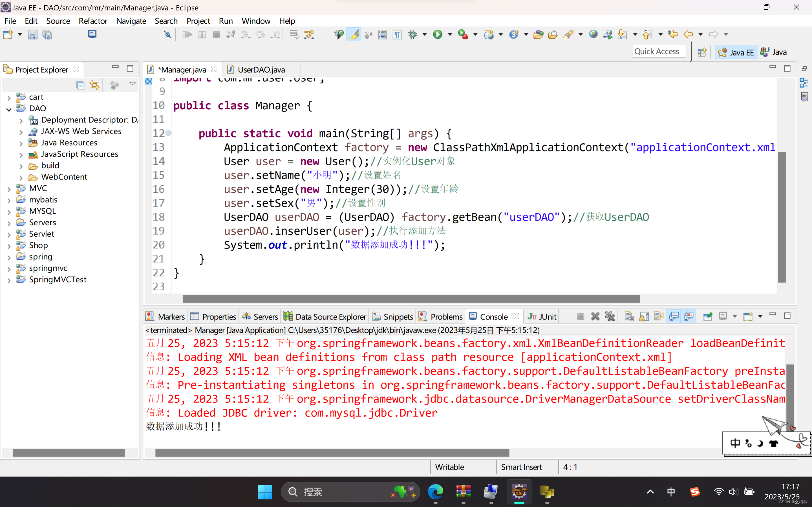This screenshot has width=812, height=507.
Task: Click the Open Perspective icon
Action: (701, 52)
